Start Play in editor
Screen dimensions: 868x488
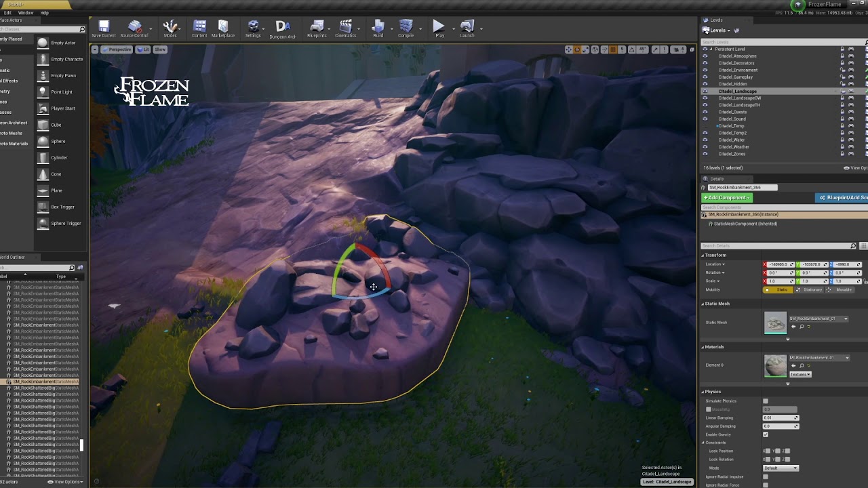[x=439, y=28]
